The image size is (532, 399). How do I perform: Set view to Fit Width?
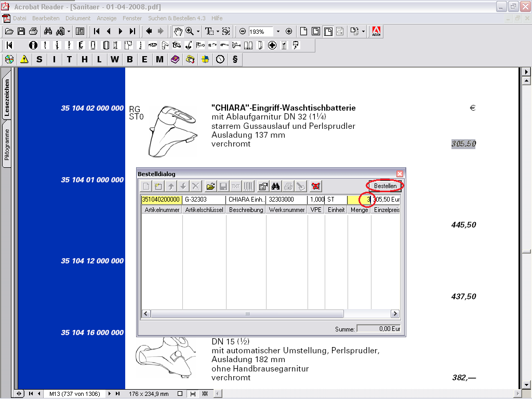(328, 32)
